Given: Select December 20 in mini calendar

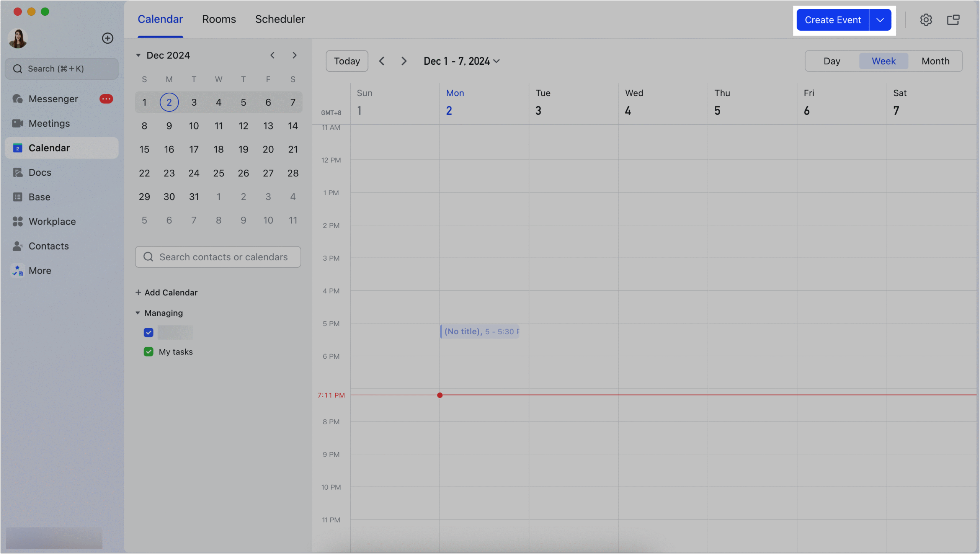Looking at the screenshot, I should (268, 149).
